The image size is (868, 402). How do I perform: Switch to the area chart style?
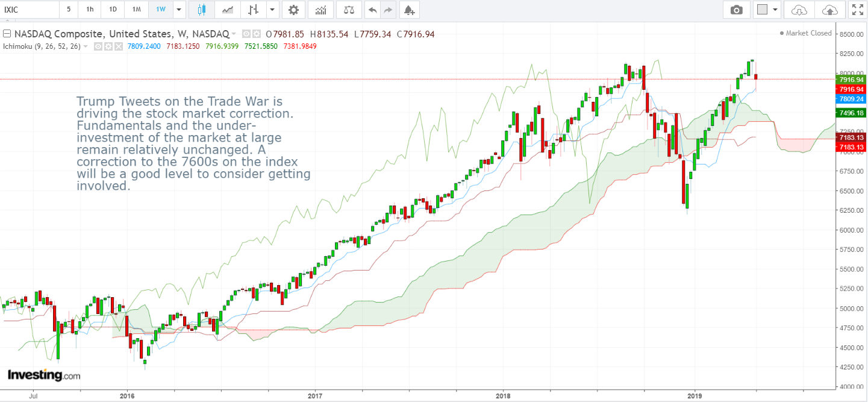(228, 10)
